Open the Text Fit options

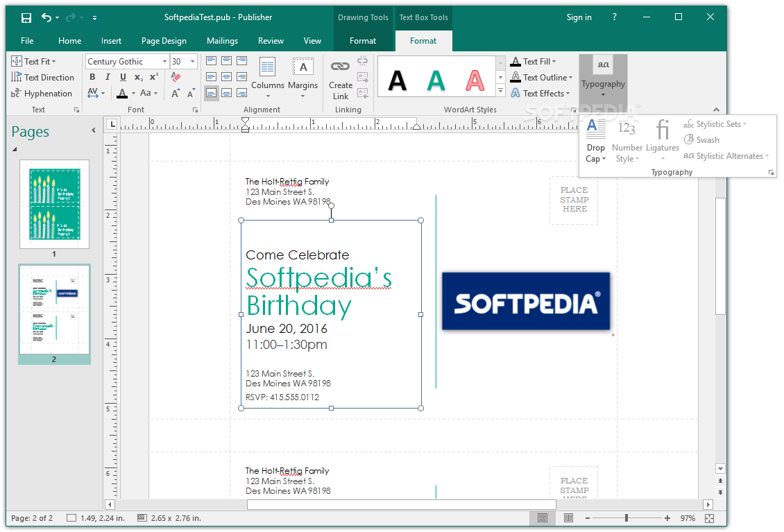(34, 62)
